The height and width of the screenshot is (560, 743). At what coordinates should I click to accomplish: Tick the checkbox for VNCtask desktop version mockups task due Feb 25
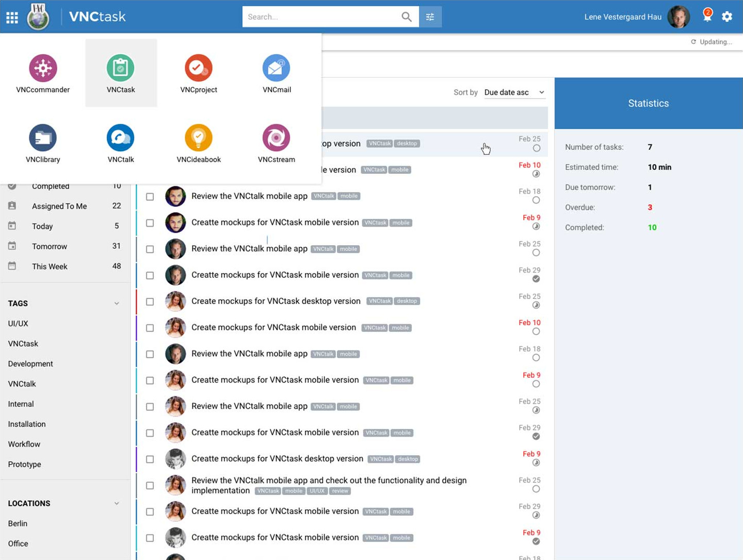(x=150, y=301)
